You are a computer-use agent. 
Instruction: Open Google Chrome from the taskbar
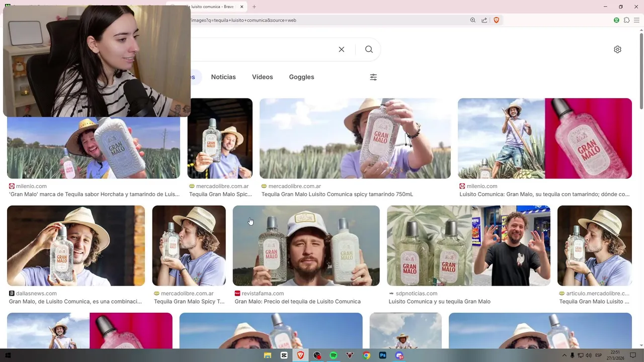tap(367, 355)
